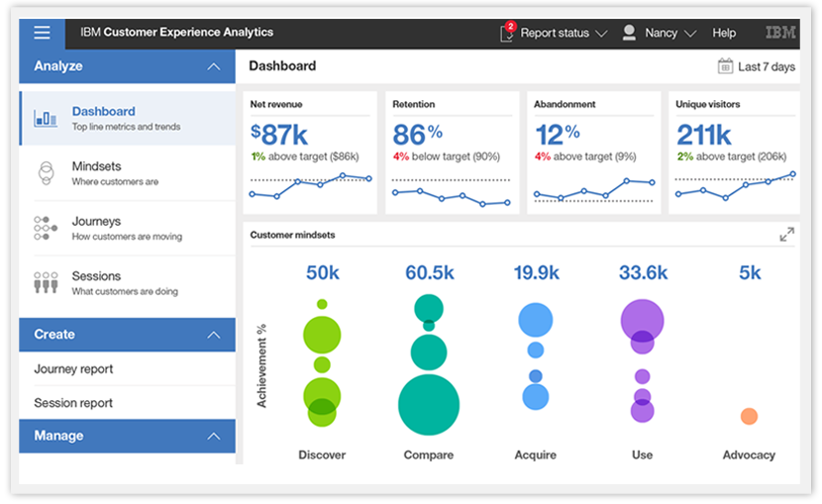
Task: Click the Sessions people icon
Action: coord(46,282)
